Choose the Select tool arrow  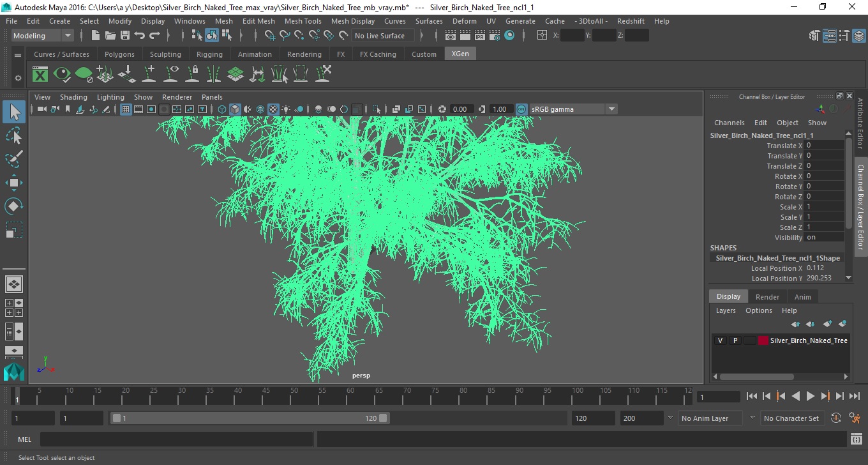pyautogui.click(x=14, y=112)
